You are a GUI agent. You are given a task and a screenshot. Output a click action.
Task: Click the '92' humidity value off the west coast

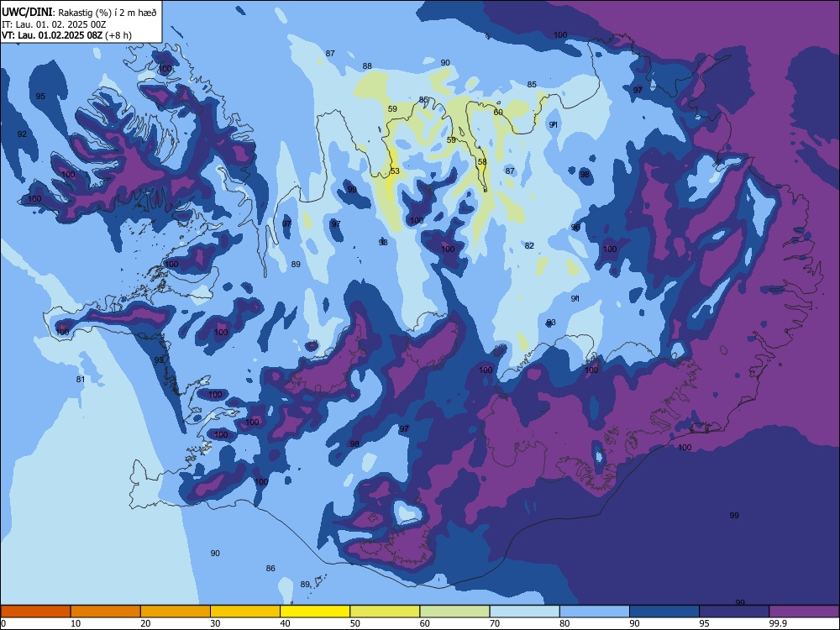click(x=22, y=134)
